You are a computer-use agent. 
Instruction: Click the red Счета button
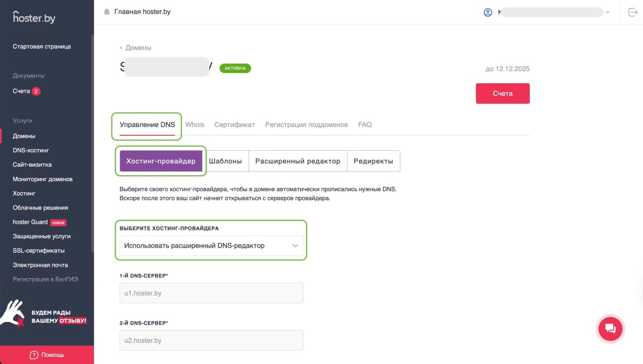[503, 93]
